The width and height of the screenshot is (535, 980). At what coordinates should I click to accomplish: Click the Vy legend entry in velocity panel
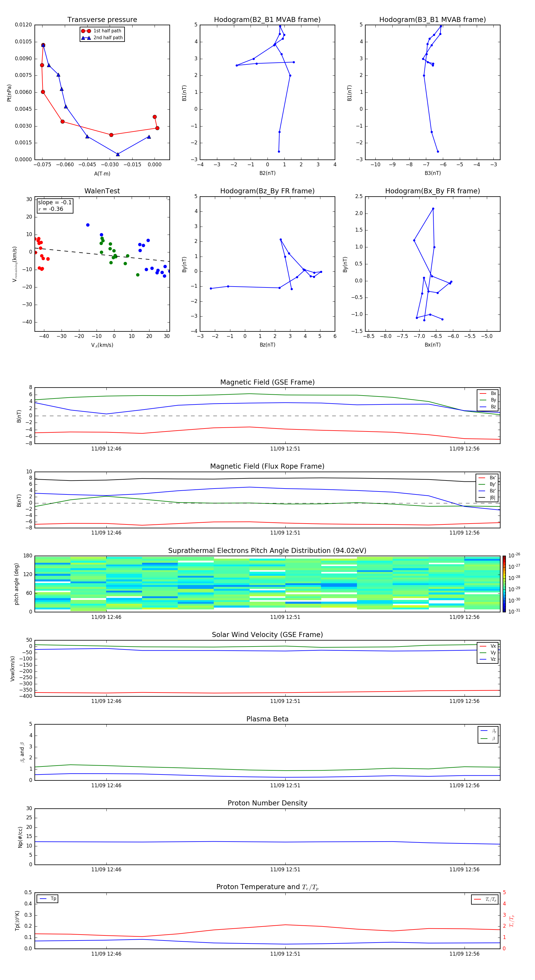[488, 653]
